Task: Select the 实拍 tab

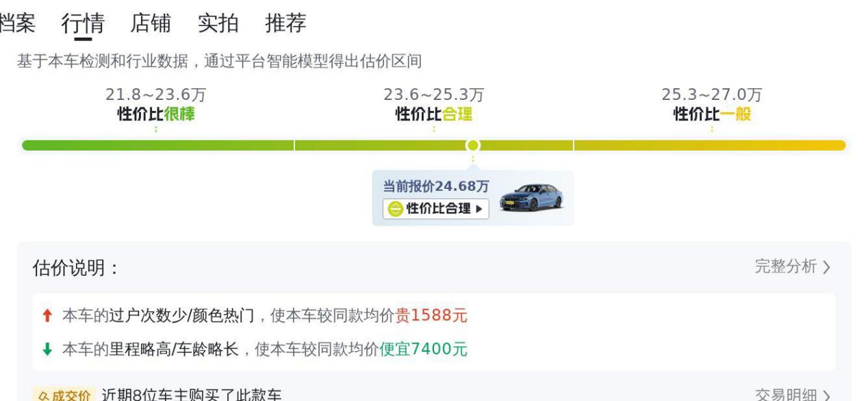Action: coord(218,23)
